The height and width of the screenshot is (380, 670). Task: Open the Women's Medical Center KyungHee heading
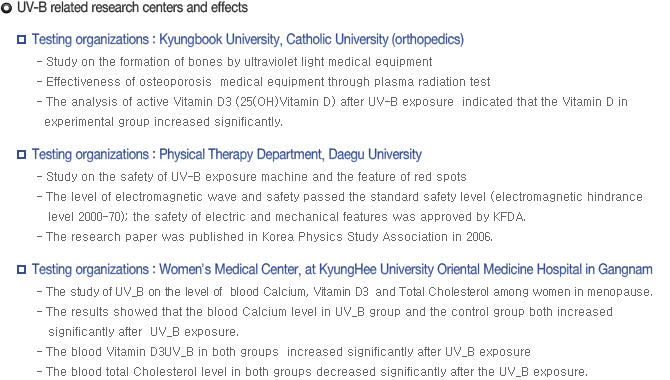[x=342, y=269]
